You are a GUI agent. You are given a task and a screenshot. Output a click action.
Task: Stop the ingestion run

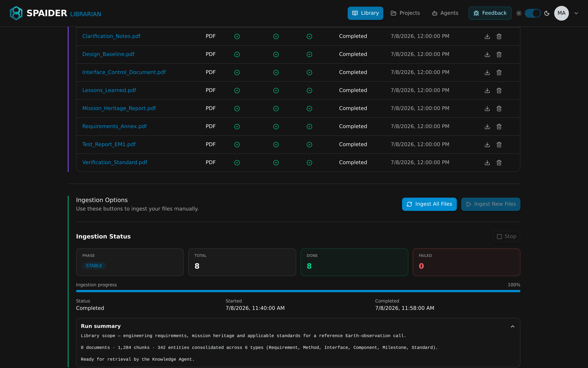(x=506, y=236)
